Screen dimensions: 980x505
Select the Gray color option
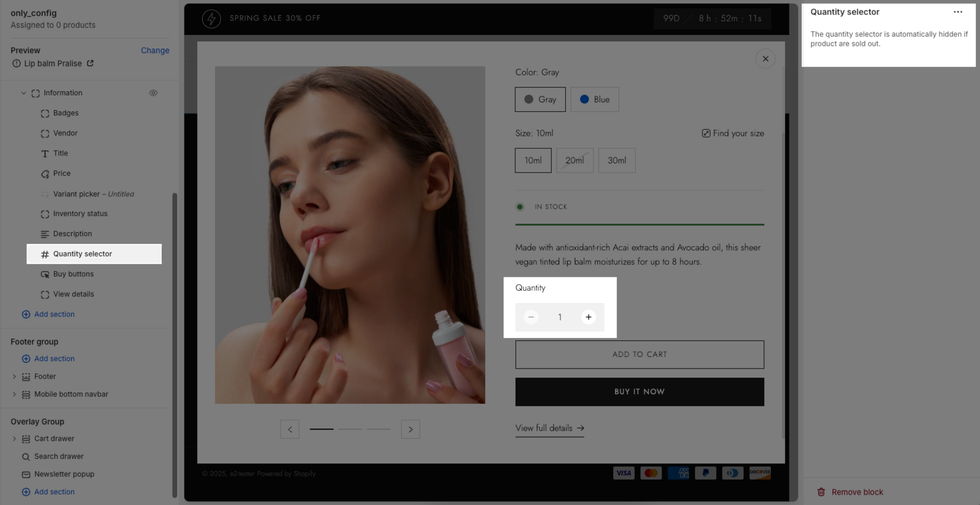click(540, 100)
